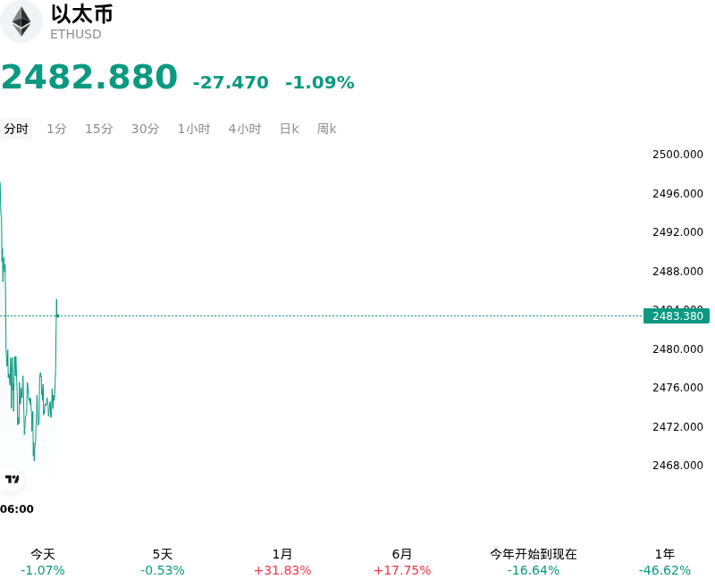Select the 1年 performance range
The height and width of the screenshot is (588, 715).
pyautogui.click(x=664, y=562)
